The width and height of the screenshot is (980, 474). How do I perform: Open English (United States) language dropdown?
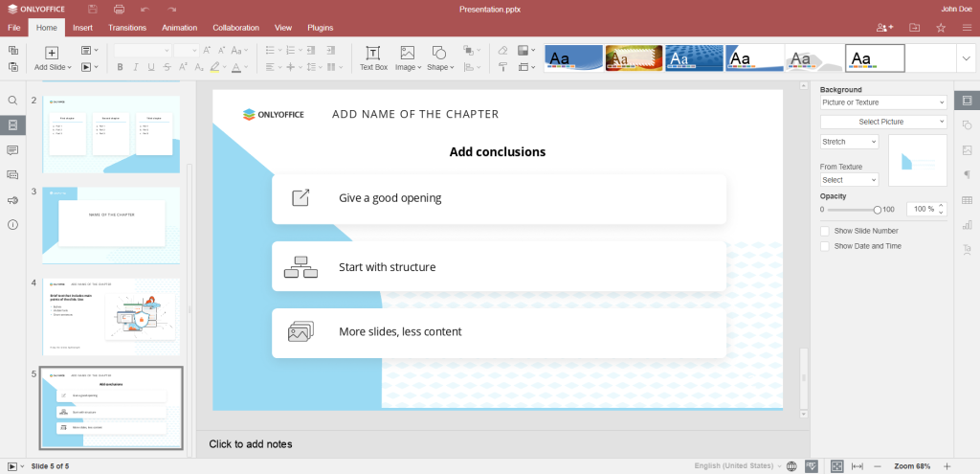coord(738,466)
